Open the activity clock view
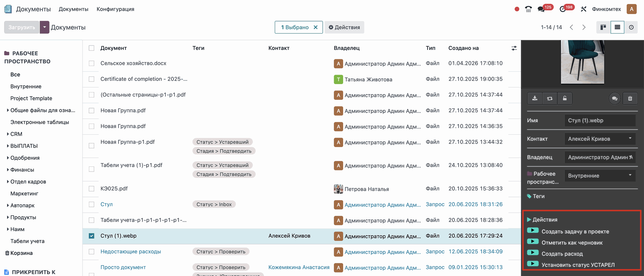644x276 pixels. pos(631,27)
